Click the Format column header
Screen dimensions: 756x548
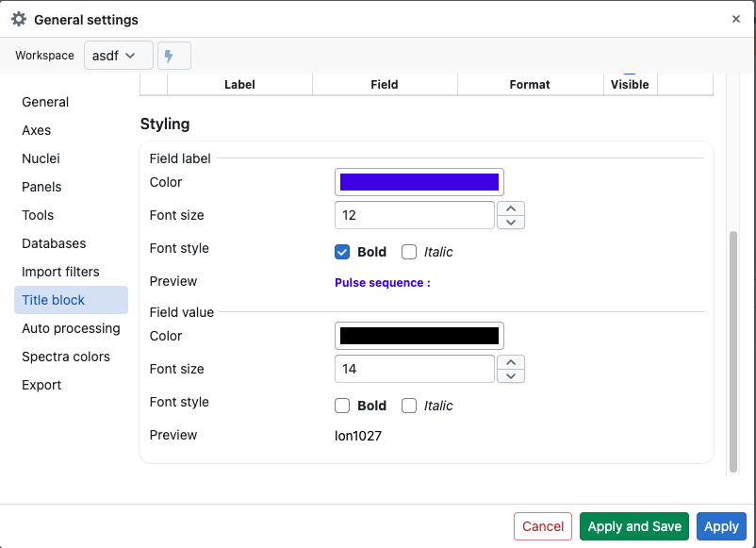coord(530,85)
